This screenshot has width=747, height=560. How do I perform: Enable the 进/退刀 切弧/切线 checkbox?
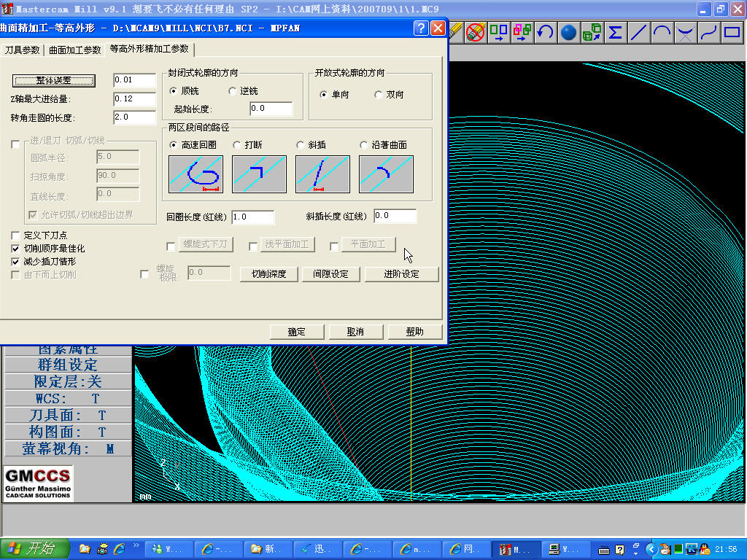(x=15, y=144)
